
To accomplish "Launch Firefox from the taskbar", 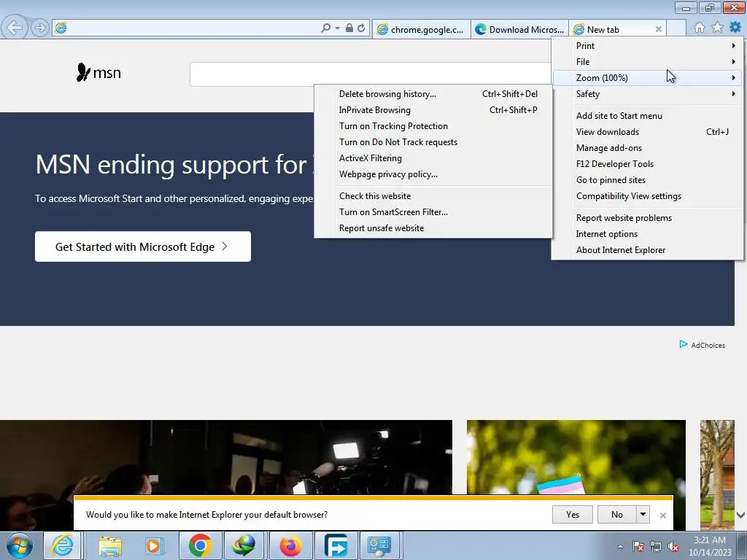I will (x=290, y=545).
